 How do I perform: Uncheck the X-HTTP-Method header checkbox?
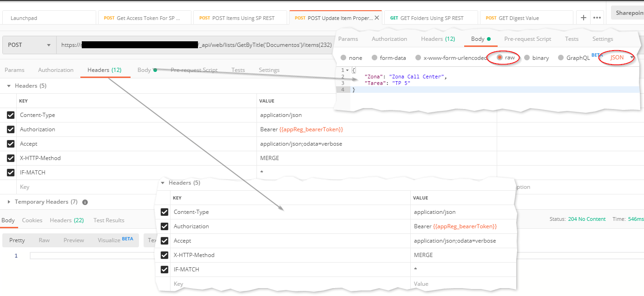(10, 158)
